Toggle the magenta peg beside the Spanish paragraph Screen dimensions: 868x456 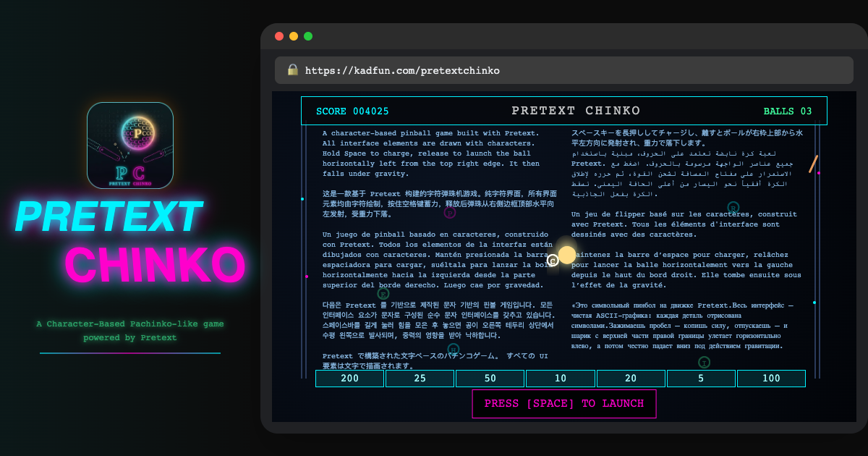(306, 276)
